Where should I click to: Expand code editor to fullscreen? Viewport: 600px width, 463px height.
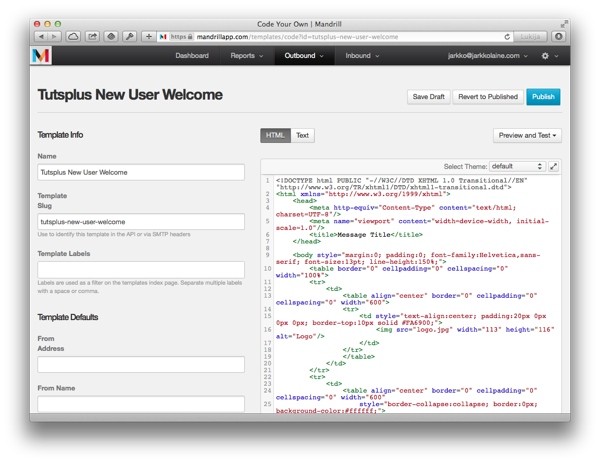pyautogui.click(x=553, y=166)
